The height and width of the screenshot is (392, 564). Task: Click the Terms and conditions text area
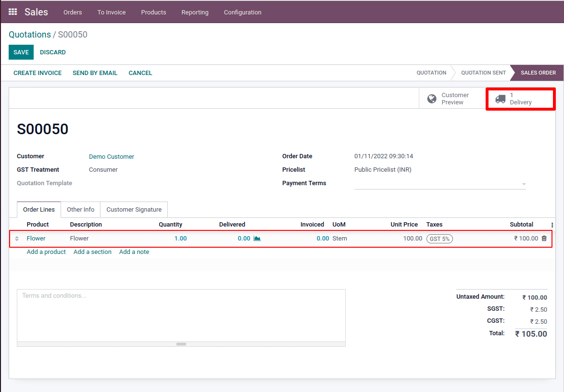(x=181, y=315)
